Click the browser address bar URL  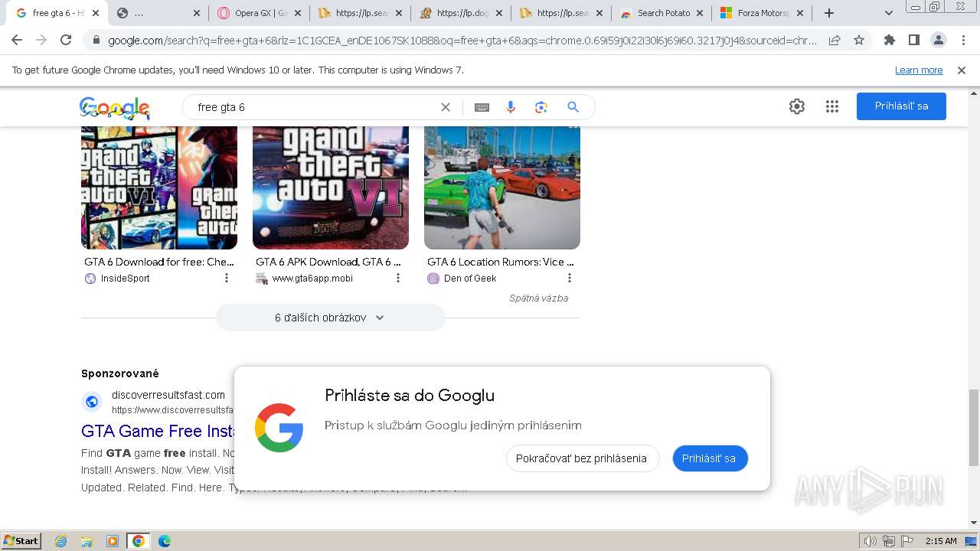pos(462,41)
